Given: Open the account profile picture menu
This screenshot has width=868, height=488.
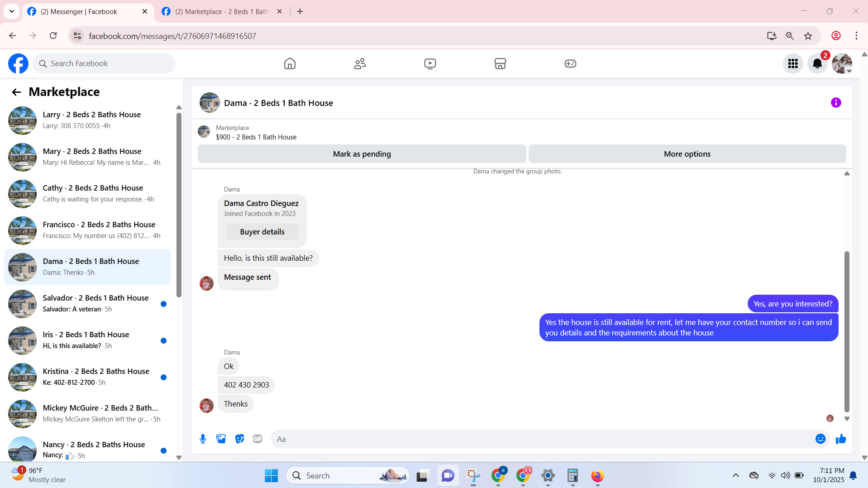Looking at the screenshot, I should (x=842, y=64).
